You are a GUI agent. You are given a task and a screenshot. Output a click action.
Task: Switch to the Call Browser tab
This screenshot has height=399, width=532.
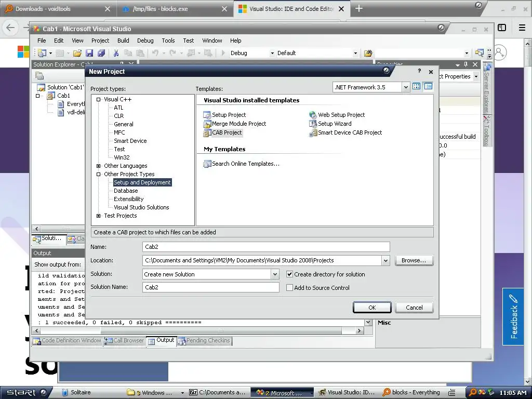(124, 340)
